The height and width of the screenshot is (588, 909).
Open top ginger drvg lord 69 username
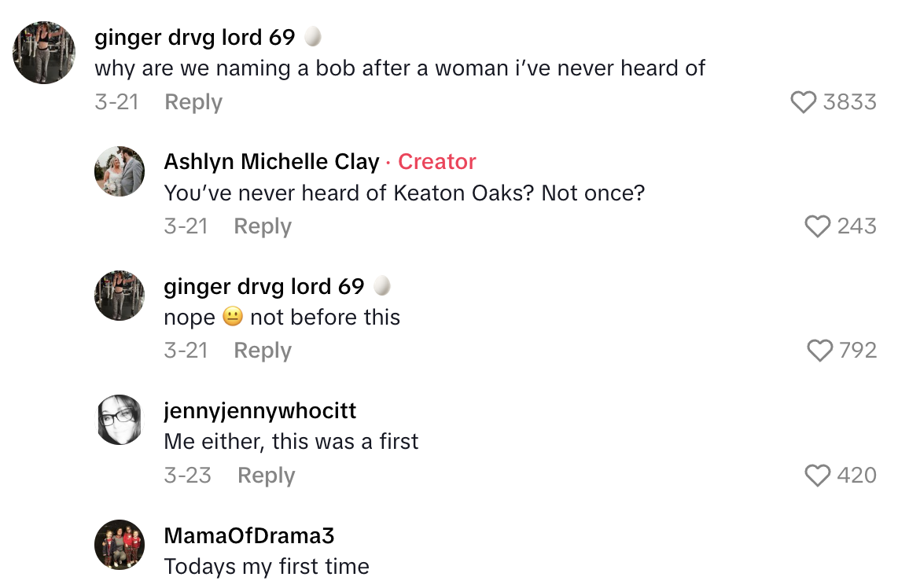(194, 37)
